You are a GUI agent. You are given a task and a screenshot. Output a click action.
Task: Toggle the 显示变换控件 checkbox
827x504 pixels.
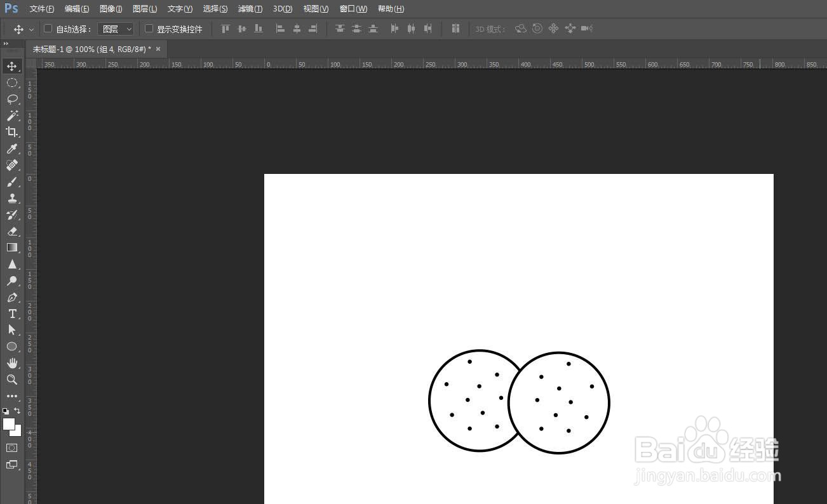point(149,29)
